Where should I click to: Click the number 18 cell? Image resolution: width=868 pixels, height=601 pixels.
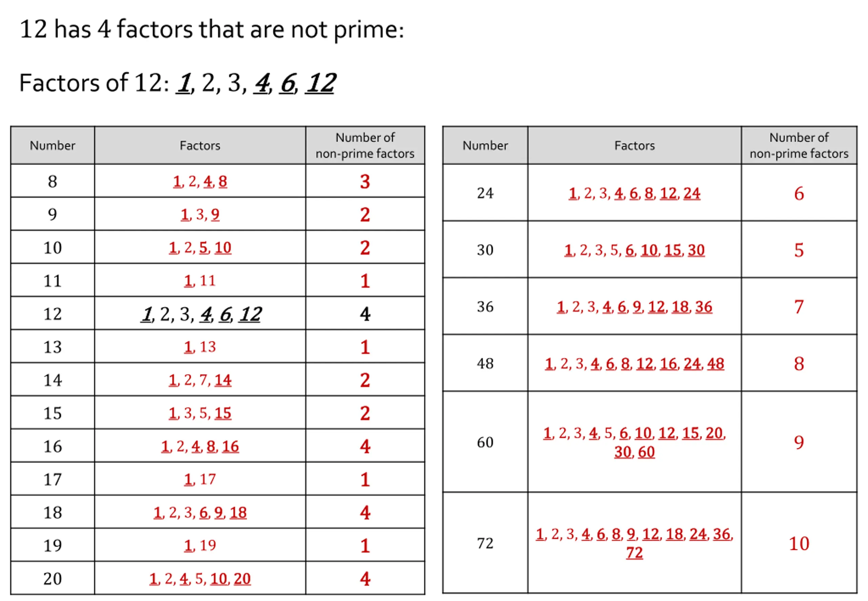[x=53, y=512]
